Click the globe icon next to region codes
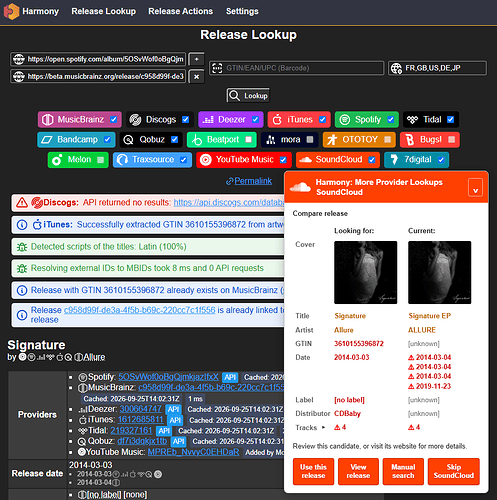The height and width of the screenshot is (500, 497). [396, 68]
